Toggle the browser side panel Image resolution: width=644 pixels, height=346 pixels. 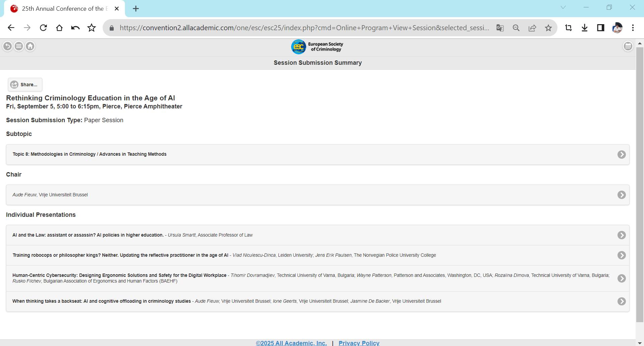click(601, 28)
